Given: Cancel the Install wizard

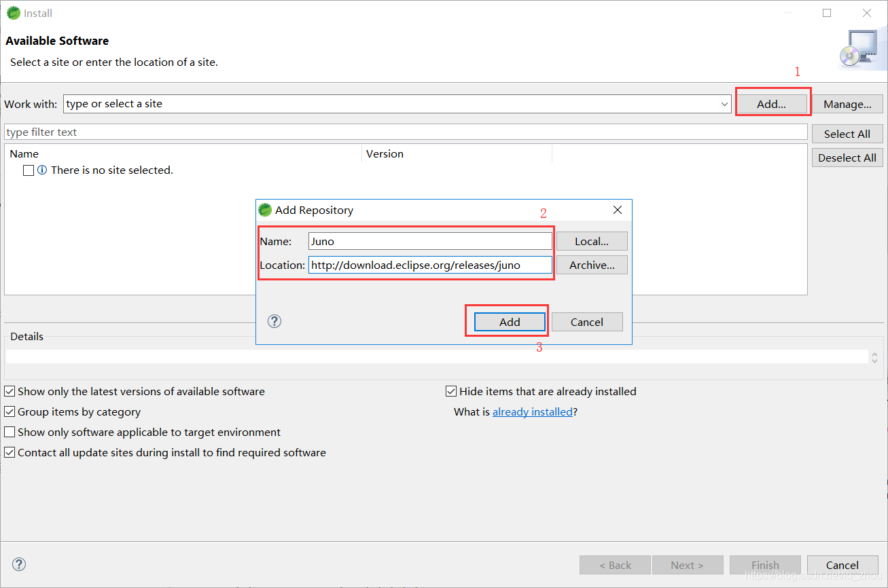Looking at the screenshot, I should [x=842, y=565].
